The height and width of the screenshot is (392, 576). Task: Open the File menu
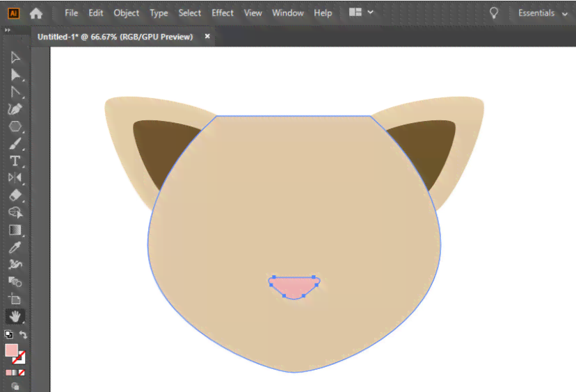71,13
